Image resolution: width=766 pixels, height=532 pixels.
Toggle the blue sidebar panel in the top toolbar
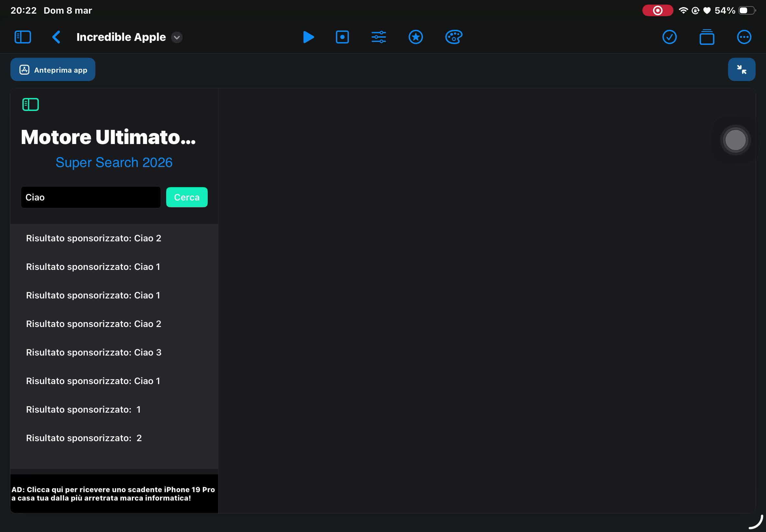coord(23,37)
